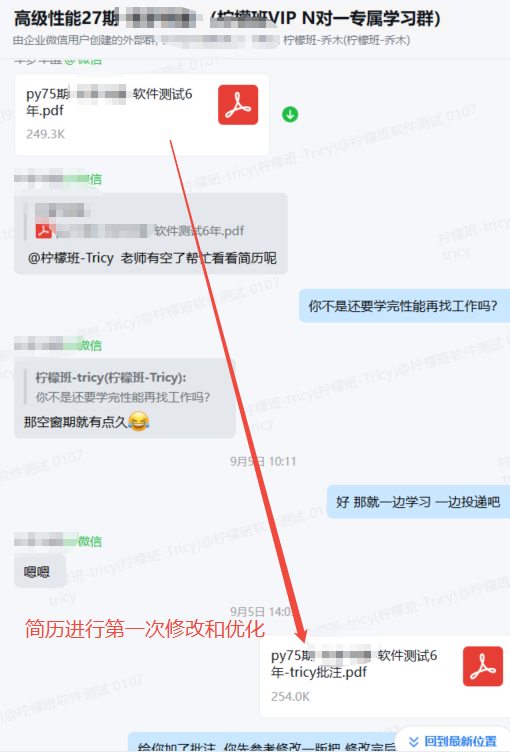Click the @柠檬班-Tricy mention text
The image size is (510, 752).
(71, 258)
